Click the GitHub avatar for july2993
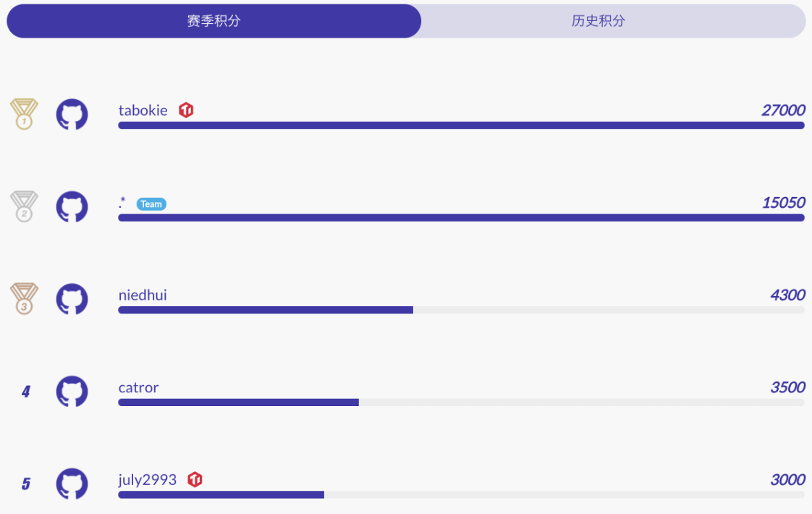The height and width of the screenshot is (514, 812). 72,484
